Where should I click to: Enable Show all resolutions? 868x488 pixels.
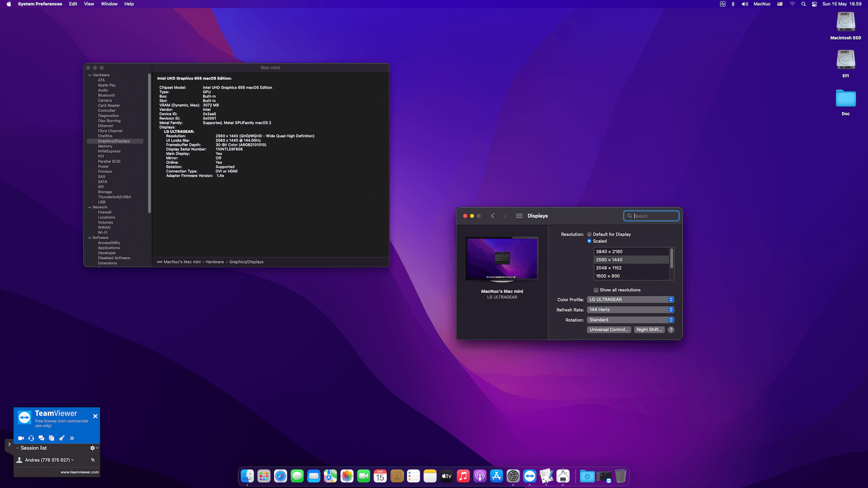[x=596, y=290]
